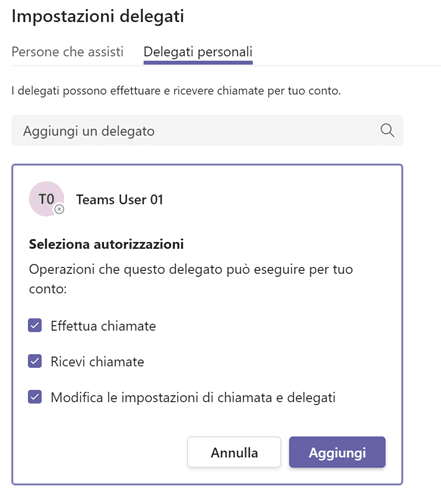Click the magnifier search icon
441x504 pixels.
coord(387,130)
